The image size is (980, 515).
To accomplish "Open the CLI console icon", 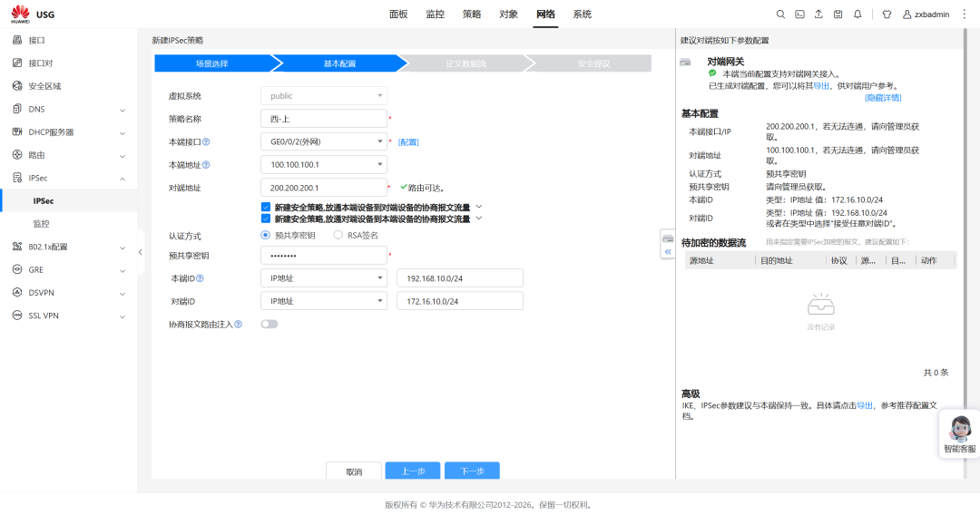I will pos(799,15).
